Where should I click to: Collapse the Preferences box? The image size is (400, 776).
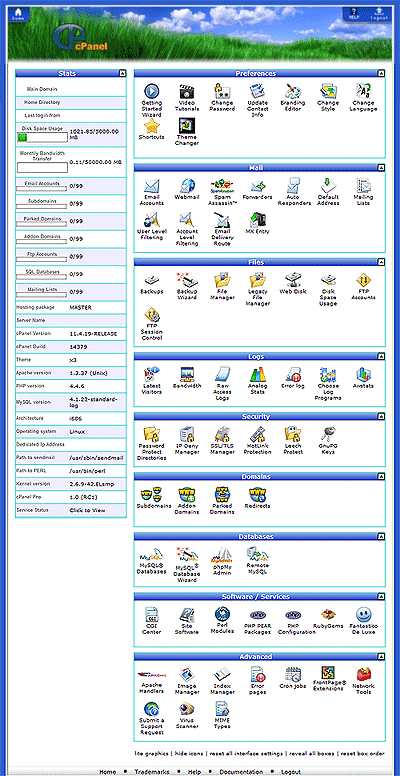(381, 73)
